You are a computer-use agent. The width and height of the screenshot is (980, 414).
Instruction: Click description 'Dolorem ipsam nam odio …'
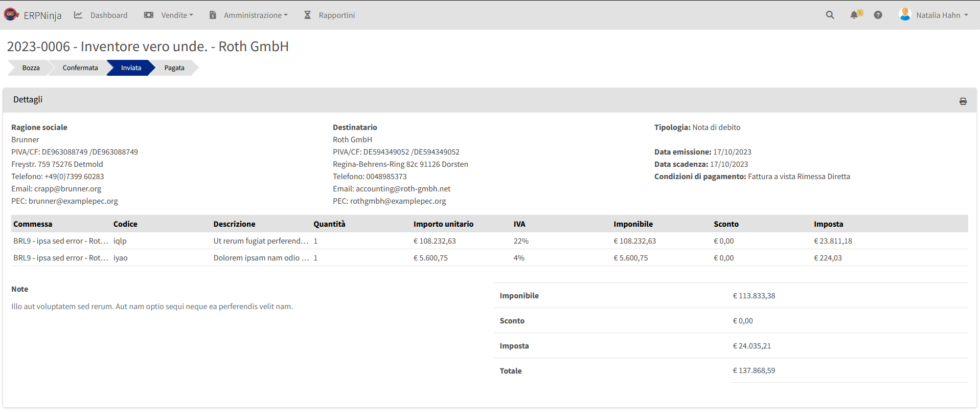coord(261,258)
